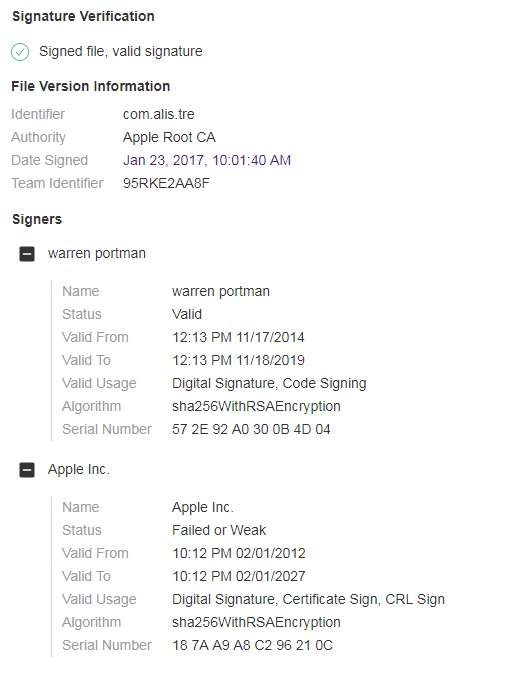Click the com.alis.tre identifier value

(158, 114)
